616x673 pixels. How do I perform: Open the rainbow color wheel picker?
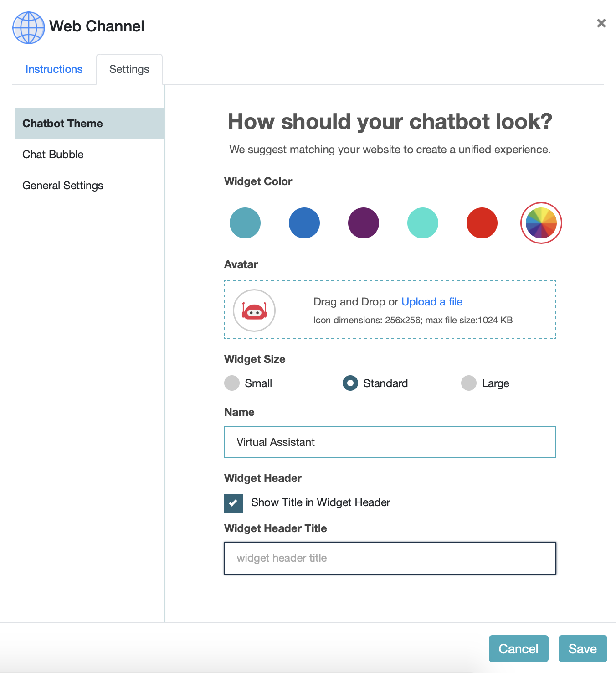(541, 223)
